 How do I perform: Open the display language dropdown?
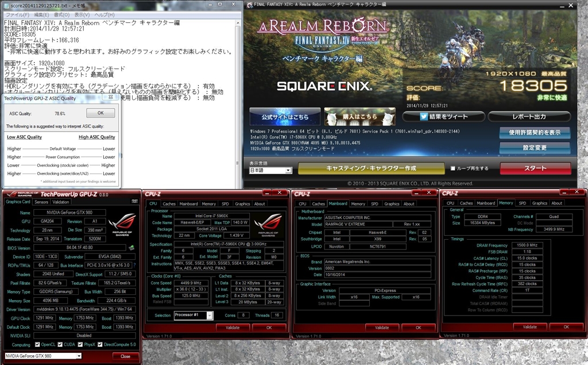click(270, 170)
